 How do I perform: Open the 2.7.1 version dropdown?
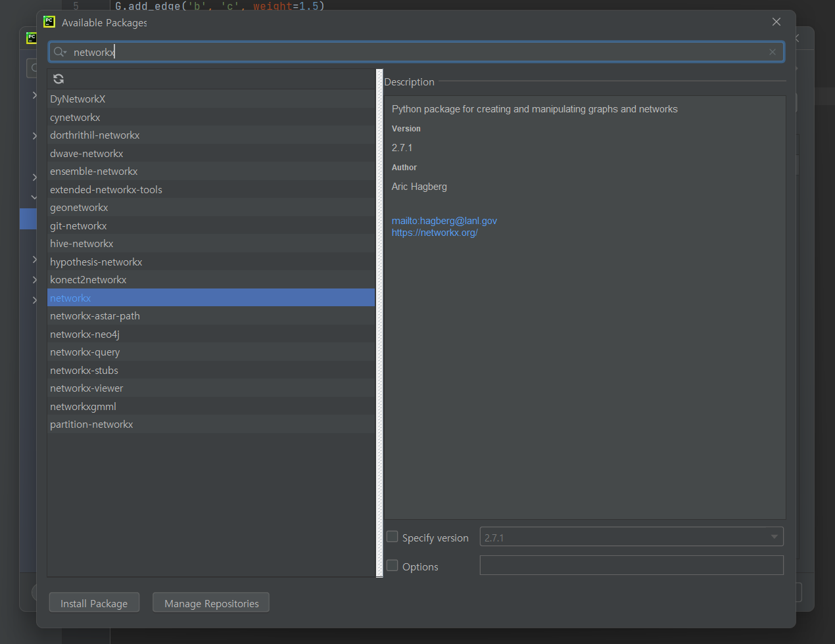[x=632, y=537]
